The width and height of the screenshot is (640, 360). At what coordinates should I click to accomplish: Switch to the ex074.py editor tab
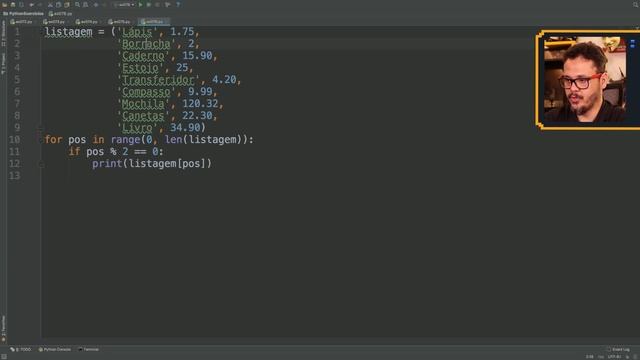tap(87, 22)
